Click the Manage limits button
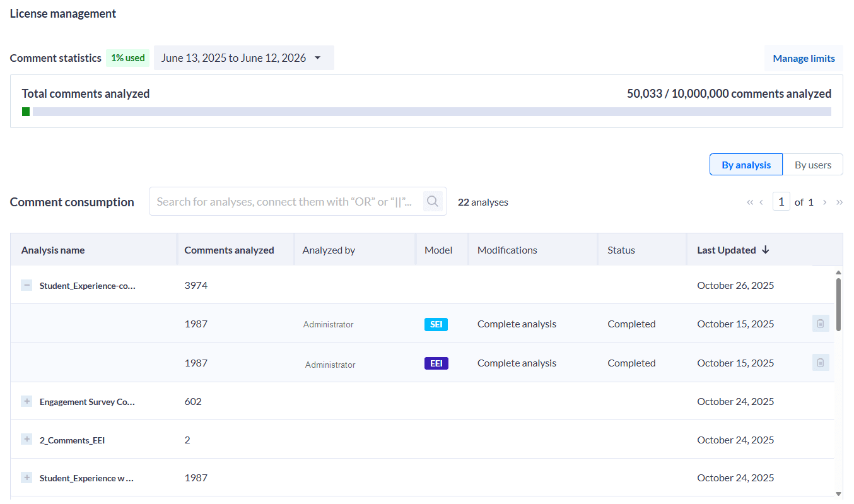Image resolution: width=854 pixels, height=504 pixels. click(804, 58)
